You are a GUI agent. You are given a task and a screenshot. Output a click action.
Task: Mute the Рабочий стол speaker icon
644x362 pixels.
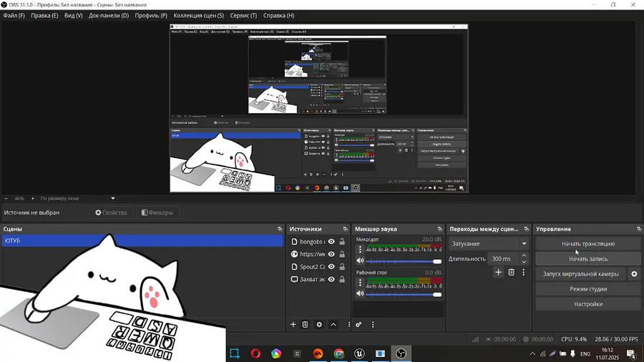360,293
